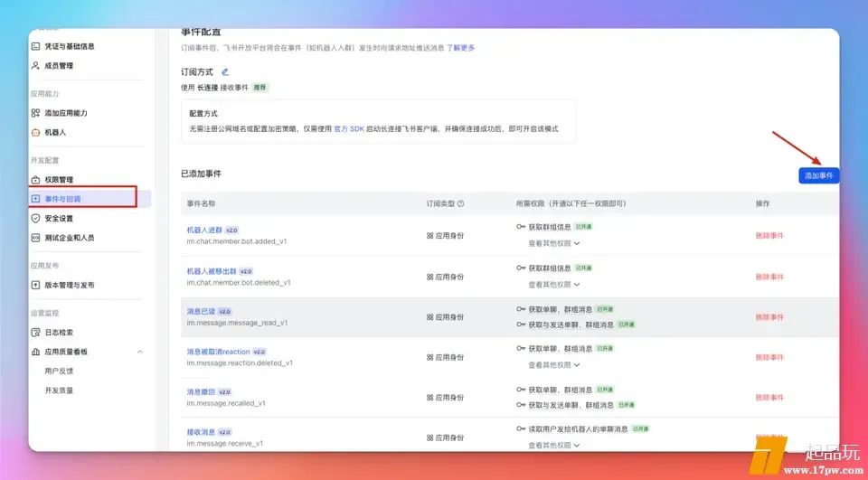Viewport: 868px width, 480px height.
Task: Open the 消息撤回 event link
Action: tap(201, 392)
